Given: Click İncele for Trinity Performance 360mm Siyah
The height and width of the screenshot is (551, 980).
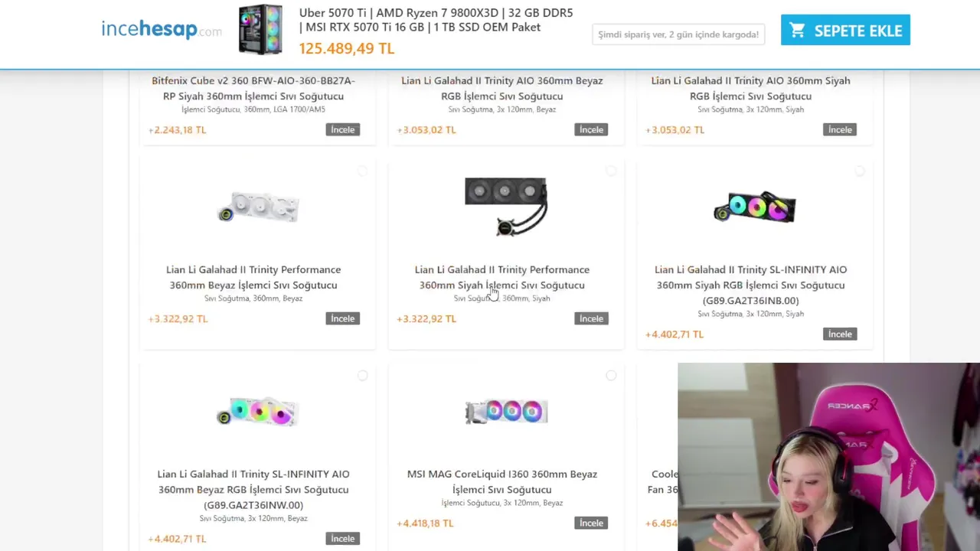Looking at the screenshot, I should 591,318.
